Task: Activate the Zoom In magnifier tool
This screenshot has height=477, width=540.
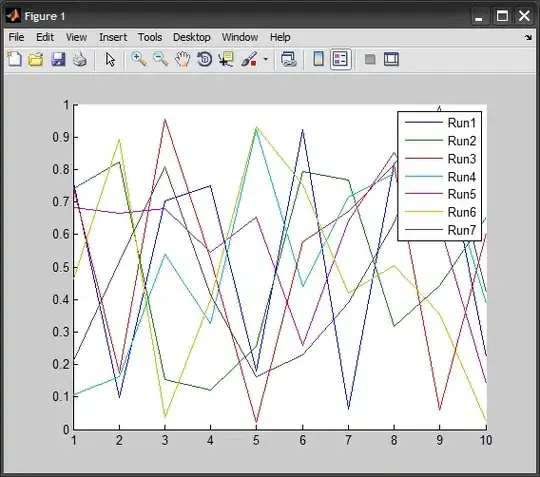Action: tap(139, 59)
